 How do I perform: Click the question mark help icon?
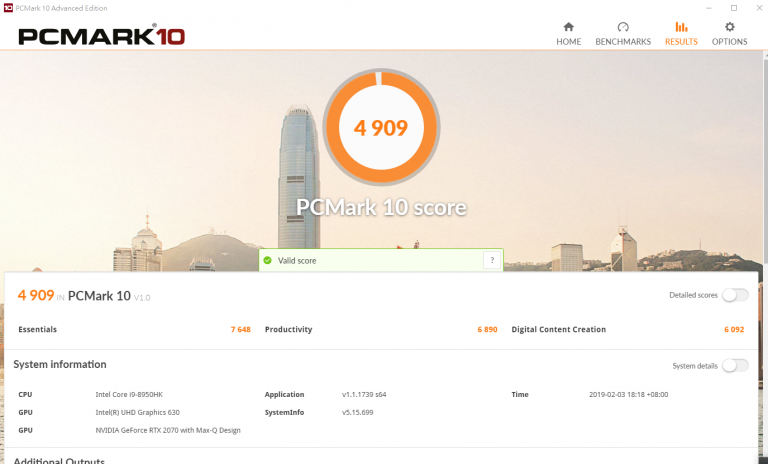point(492,260)
